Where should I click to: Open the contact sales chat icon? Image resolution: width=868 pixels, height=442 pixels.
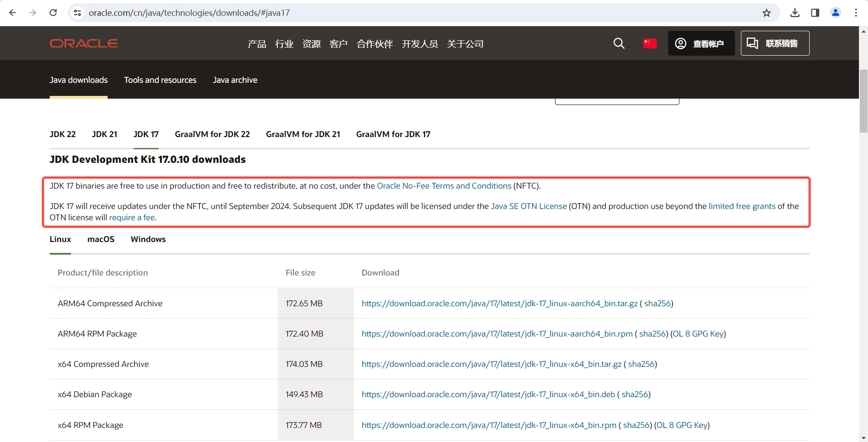(753, 43)
